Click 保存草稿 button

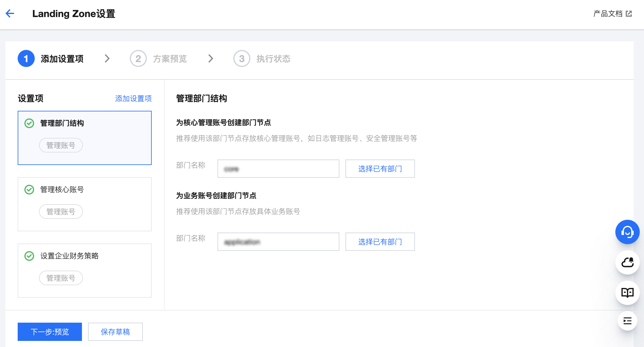tap(115, 332)
